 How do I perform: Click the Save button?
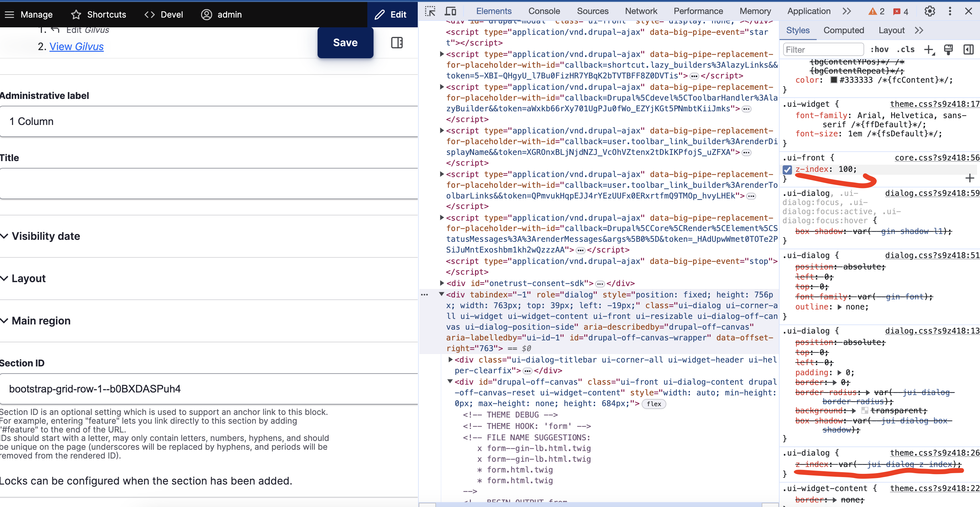click(345, 43)
